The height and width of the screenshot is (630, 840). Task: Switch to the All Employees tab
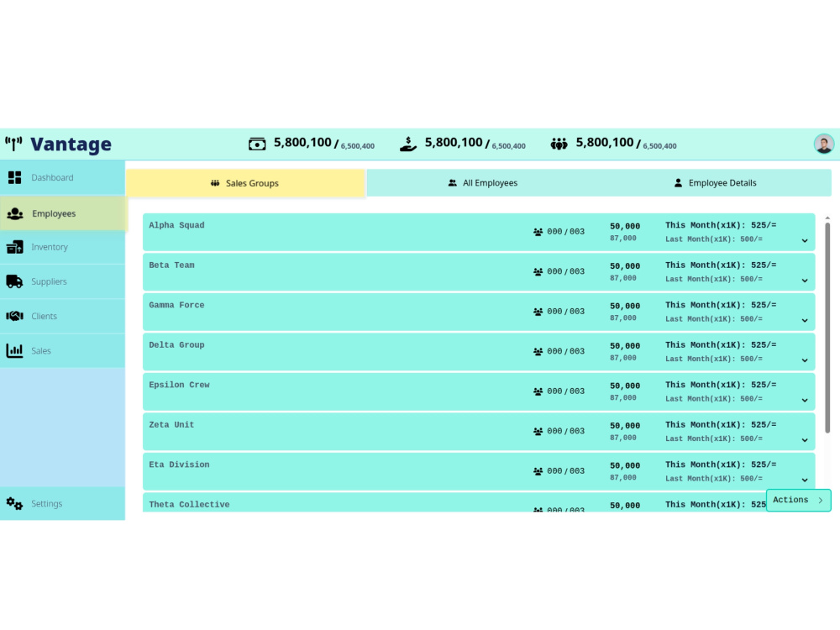(483, 183)
